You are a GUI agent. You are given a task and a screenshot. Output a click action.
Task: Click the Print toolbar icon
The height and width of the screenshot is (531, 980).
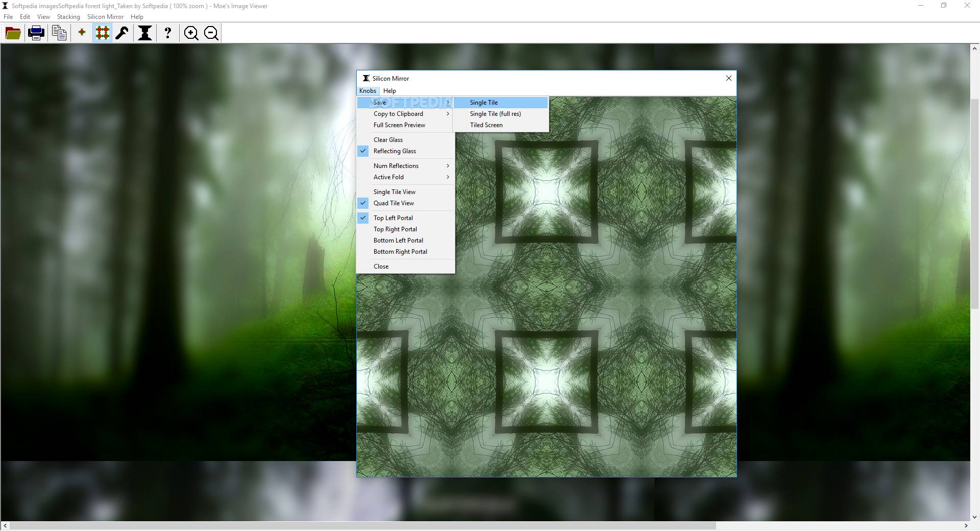point(36,33)
